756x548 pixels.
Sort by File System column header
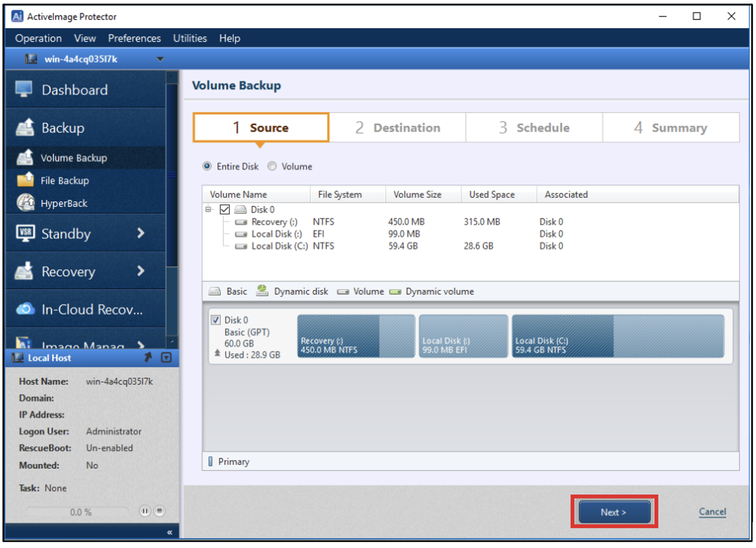348,194
